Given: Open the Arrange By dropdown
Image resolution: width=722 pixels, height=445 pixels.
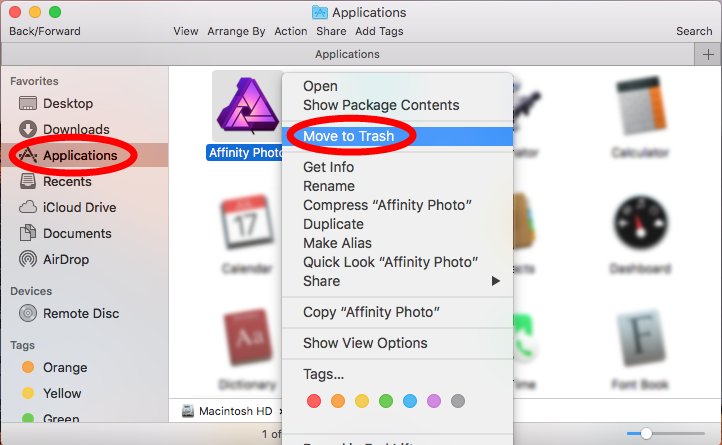Looking at the screenshot, I should (x=236, y=31).
